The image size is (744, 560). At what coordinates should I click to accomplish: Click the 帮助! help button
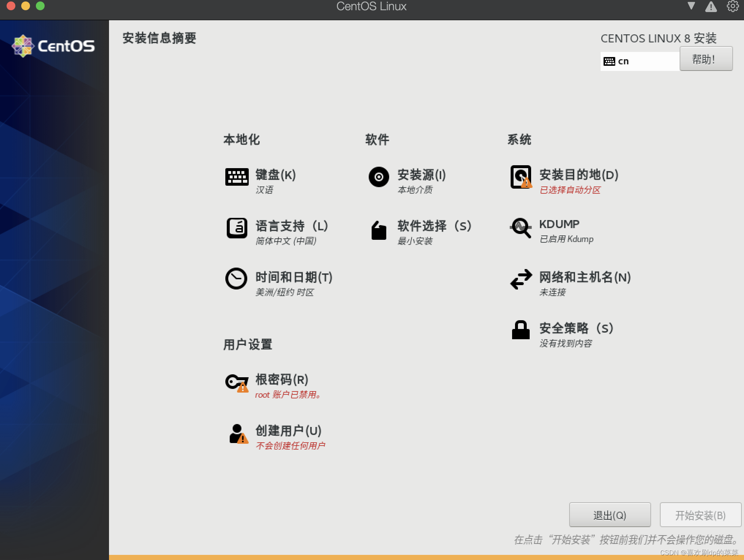706,58
